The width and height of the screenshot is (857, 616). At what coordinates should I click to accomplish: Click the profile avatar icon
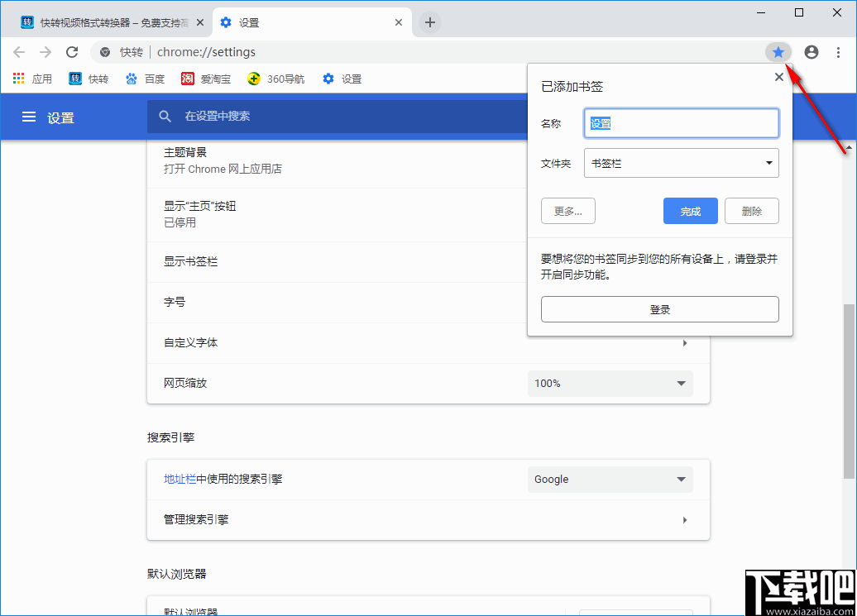coord(811,51)
